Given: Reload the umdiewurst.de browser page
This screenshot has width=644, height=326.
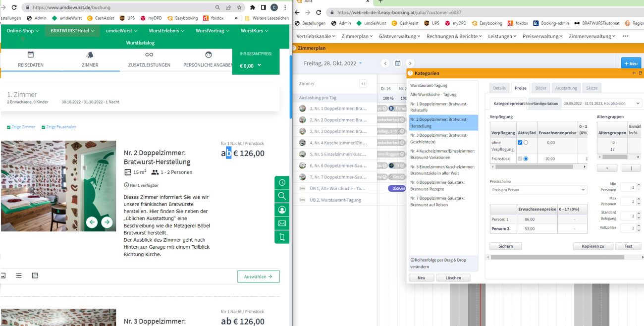Looking at the screenshot, I should (x=14, y=7).
